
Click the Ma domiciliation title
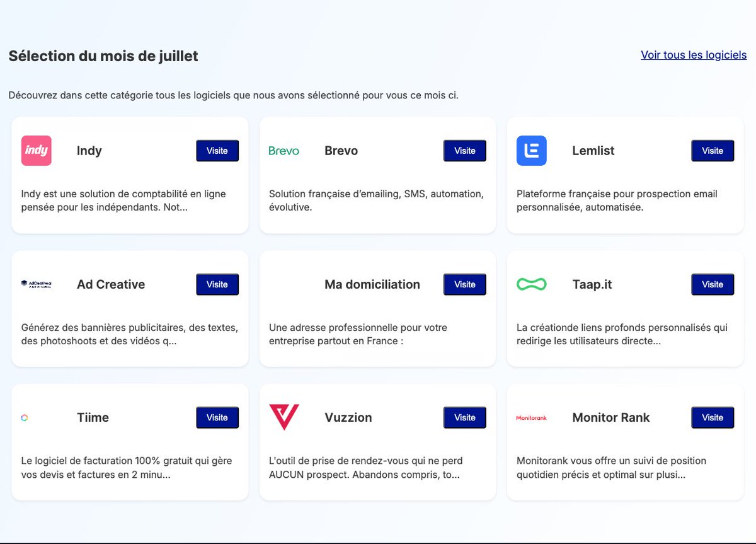coord(372,284)
